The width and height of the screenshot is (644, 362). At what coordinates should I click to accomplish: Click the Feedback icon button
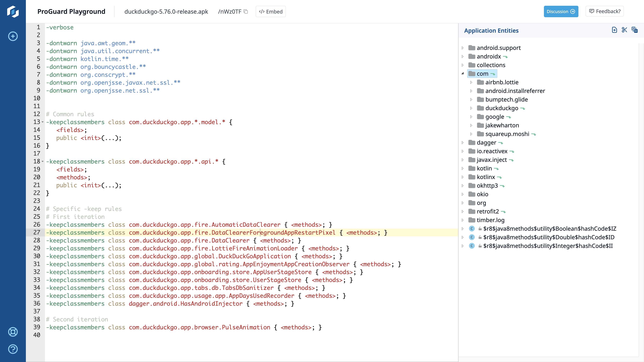(x=593, y=11)
